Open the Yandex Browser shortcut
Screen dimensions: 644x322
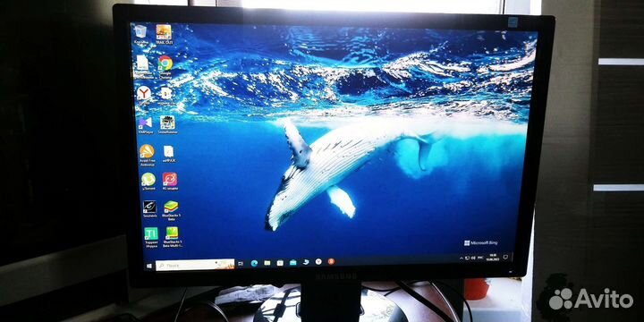pyautogui.click(x=144, y=96)
